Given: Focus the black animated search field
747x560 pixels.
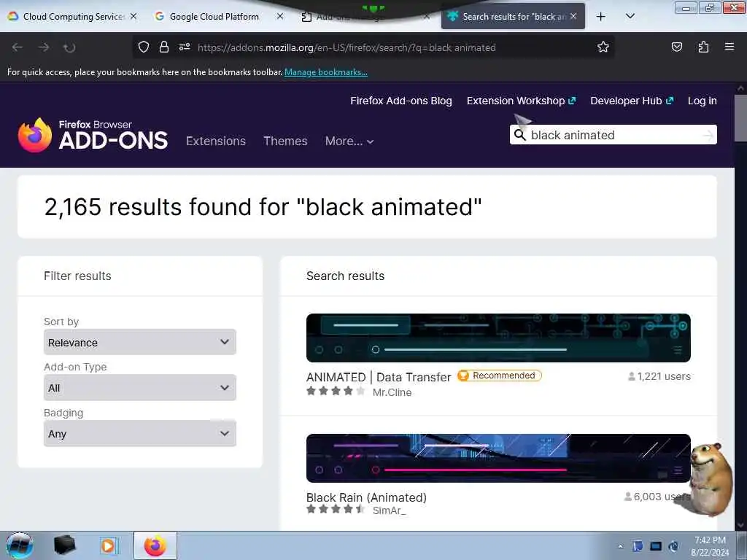Looking at the screenshot, I should [614, 135].
